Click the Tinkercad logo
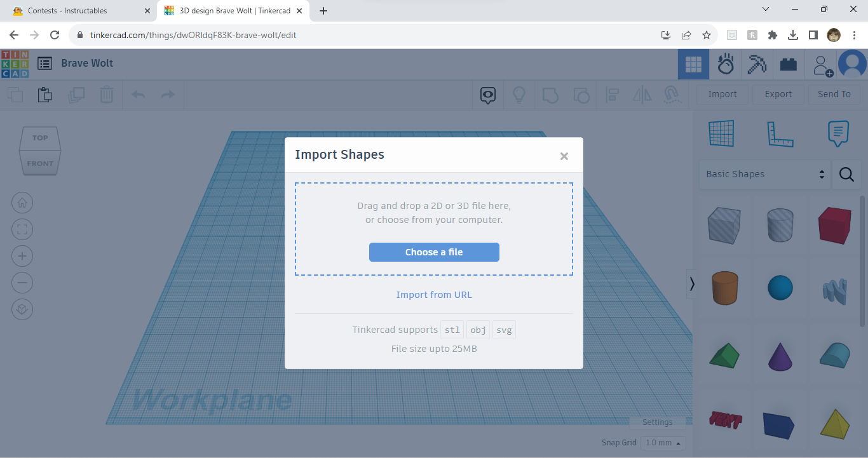Viewport: 868px width, 458px height. (x=15, y=64)
